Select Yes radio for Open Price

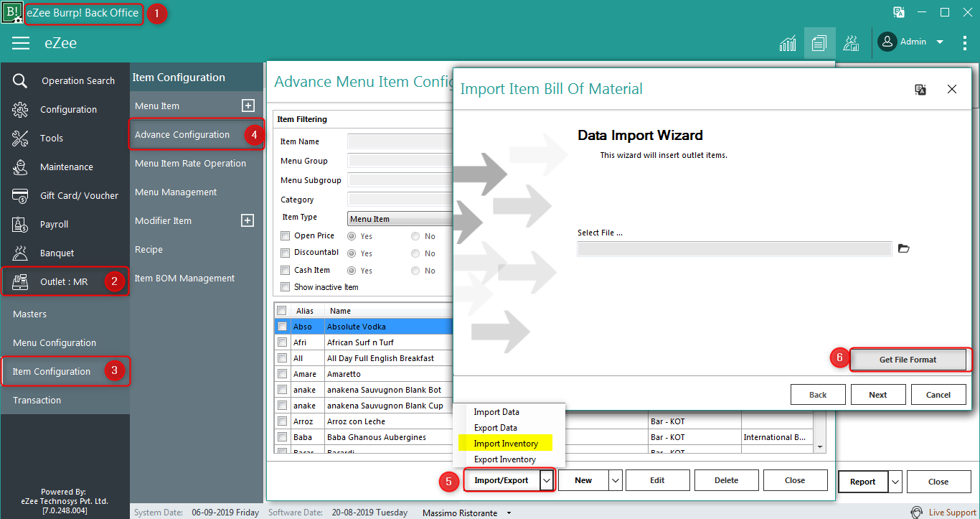coord(352,236)
